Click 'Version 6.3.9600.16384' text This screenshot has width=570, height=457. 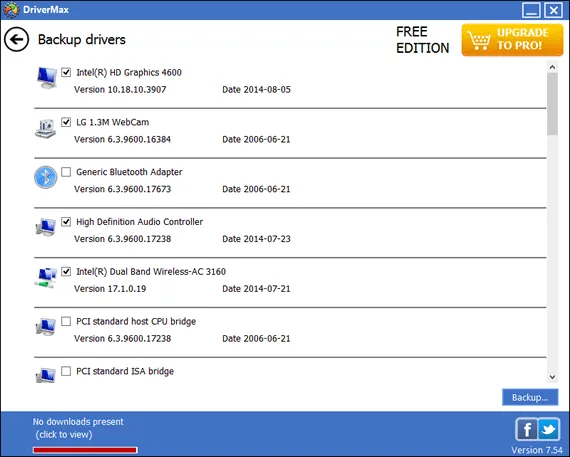pyautogui.click(x=122, y=139)
